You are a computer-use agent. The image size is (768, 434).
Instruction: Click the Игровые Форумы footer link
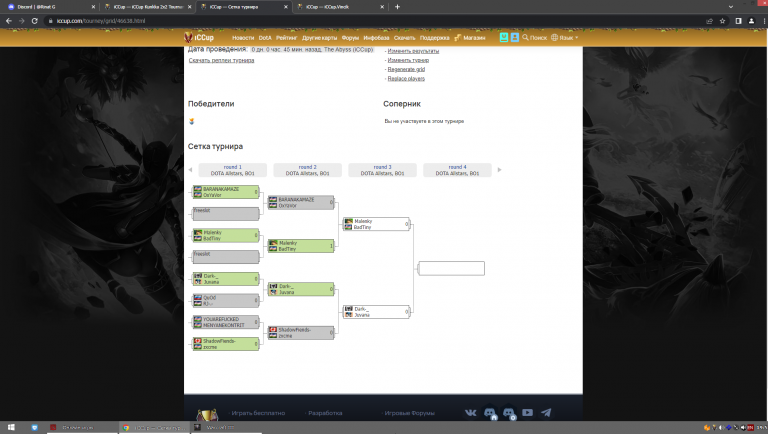click(x=409, y=413)
